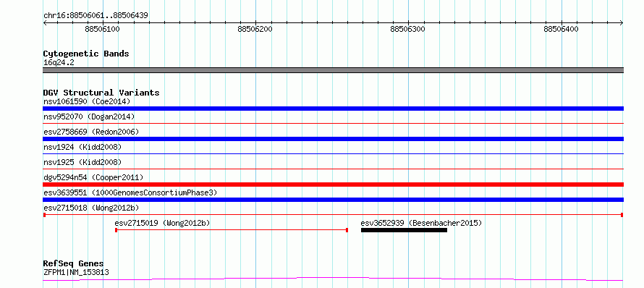644x288 pixels.
Task: Click the ruler's left arrow end
Action: [45, 23]
